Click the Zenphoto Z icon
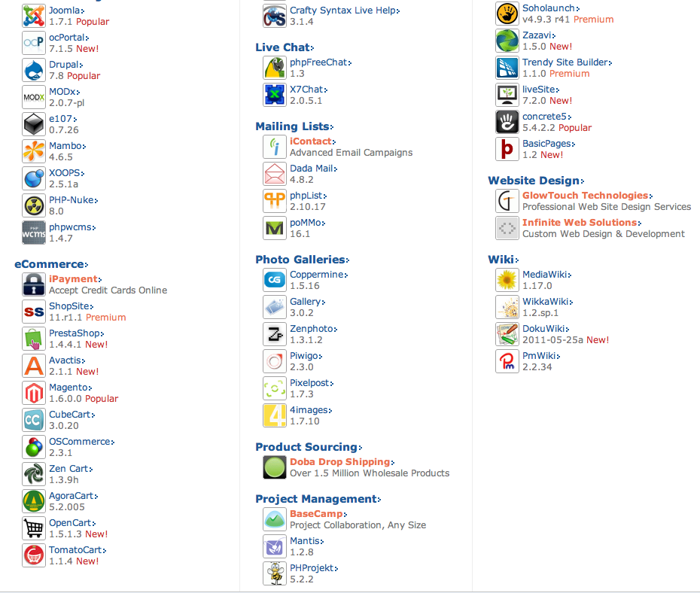700x593 pixels. (x=275, y=334)
